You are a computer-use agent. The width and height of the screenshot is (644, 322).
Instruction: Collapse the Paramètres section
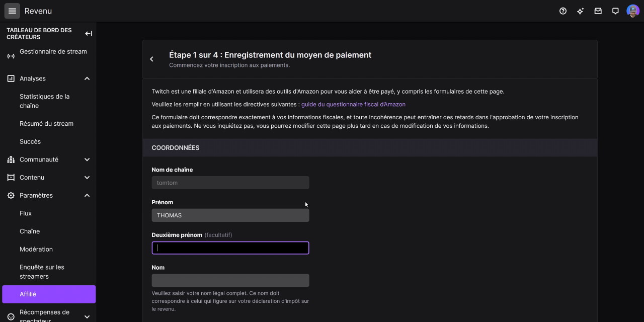[87, 195]
